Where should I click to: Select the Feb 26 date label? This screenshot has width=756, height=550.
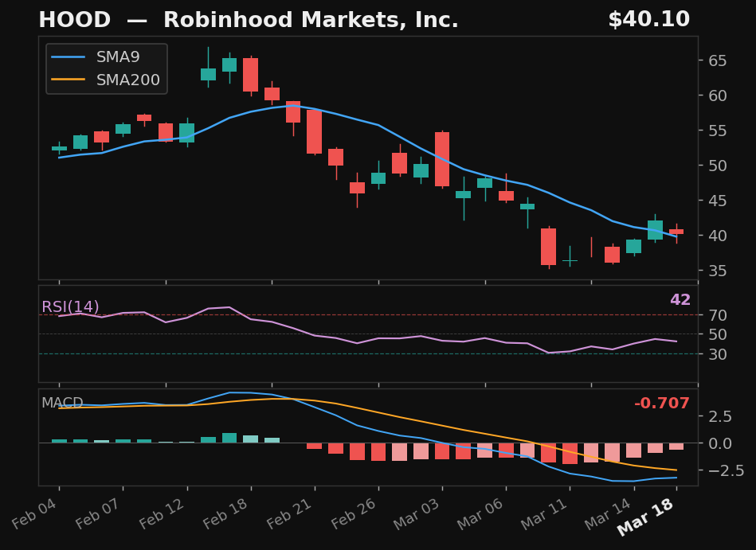353,513
